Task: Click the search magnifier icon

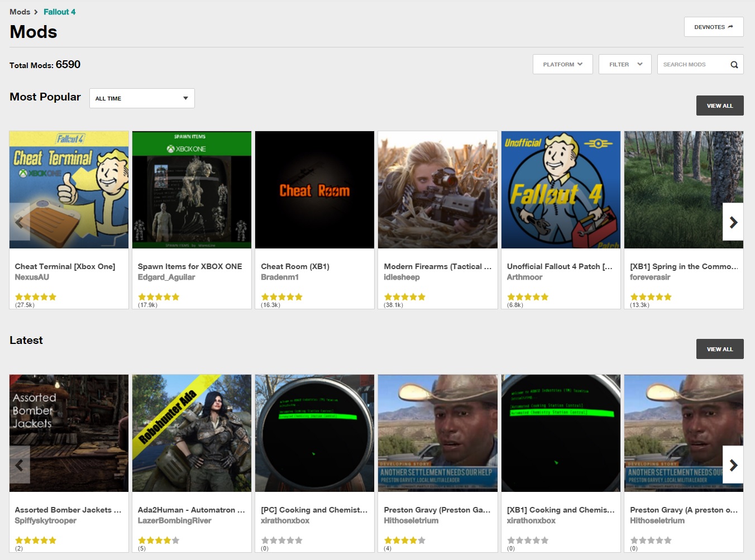Action: [734, 65]
